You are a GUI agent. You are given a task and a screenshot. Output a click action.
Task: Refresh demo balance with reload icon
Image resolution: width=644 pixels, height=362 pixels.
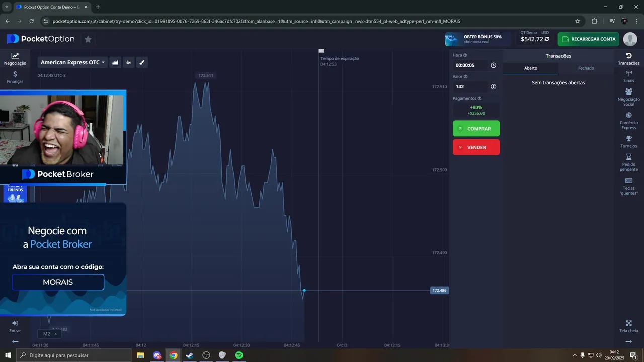pos(547,39)
